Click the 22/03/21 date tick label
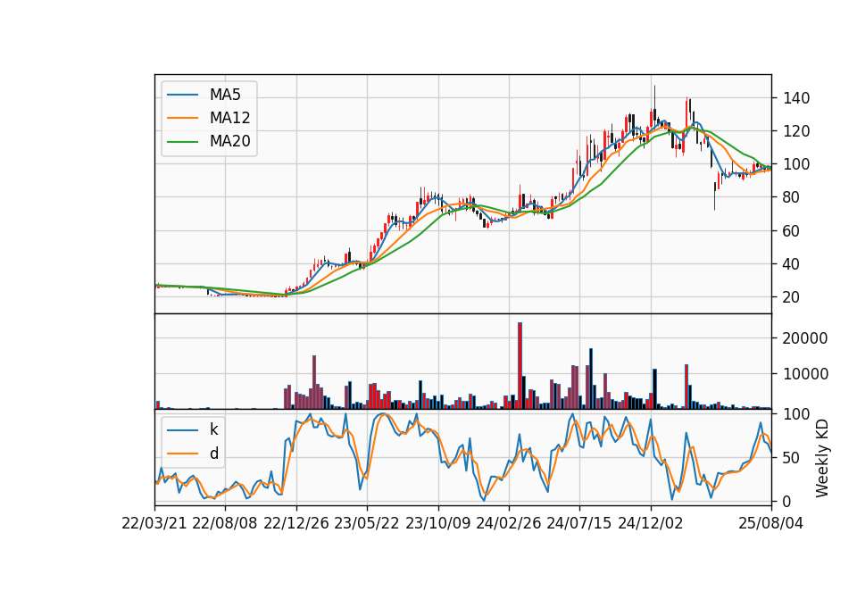The width and height of the screenshot is (857, 616). [x=154, y=523]
